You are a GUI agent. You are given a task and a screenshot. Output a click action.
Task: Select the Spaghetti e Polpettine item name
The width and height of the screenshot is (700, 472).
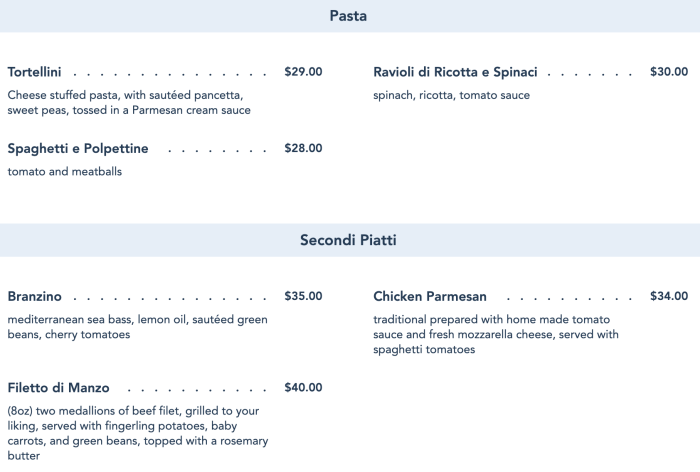tap(78, 149)
